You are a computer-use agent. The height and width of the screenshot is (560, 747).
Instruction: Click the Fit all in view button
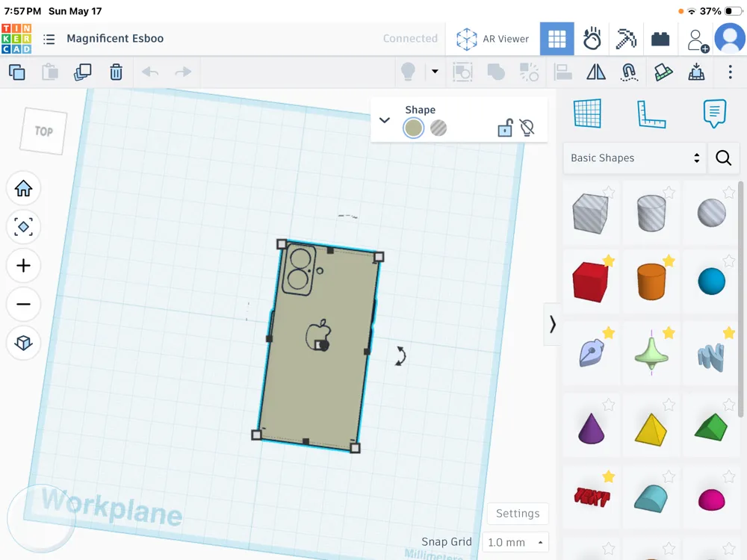click(23, 227)
